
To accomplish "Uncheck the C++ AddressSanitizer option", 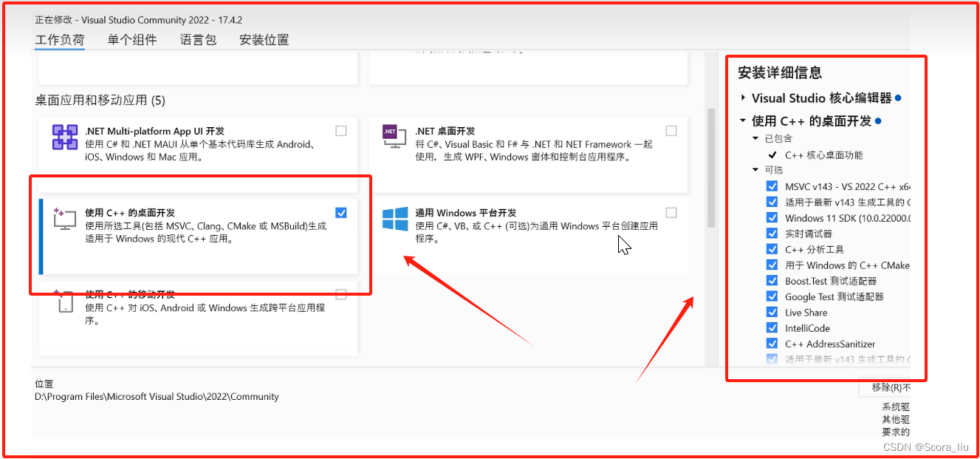I will click(x=772, y=344).
